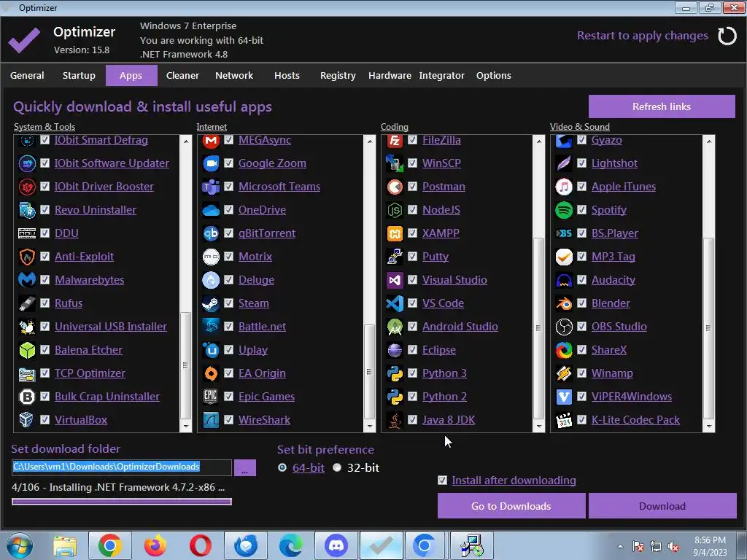This screenshot has width=747, height=560.
Task: Open the Windows Start menu
Action: point(20,545)
